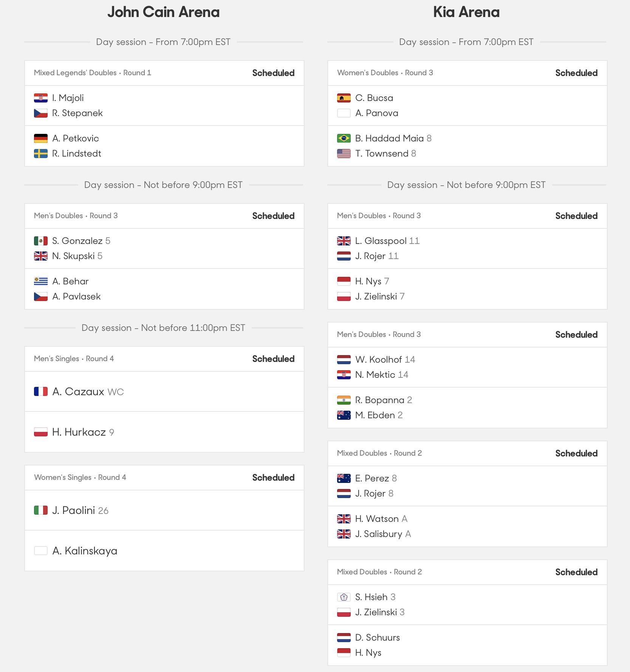Click the Italian flag next to J. Paolini
The height and width of the screenshot is (672, 630).
(41, 510)
